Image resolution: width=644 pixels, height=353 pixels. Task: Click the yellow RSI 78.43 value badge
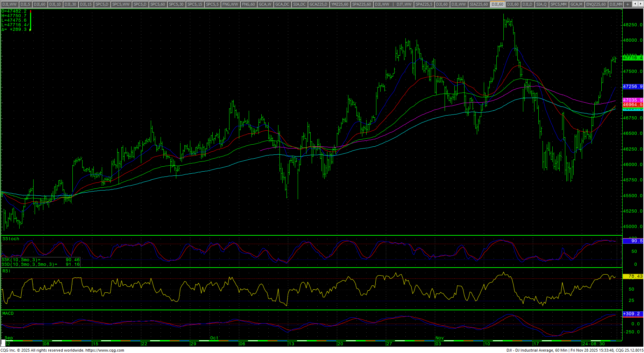(x=633, y=277)
